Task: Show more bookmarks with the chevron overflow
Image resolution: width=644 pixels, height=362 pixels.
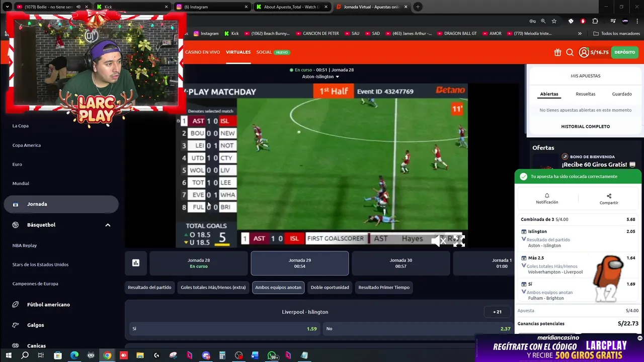Action: click(580, 34)
